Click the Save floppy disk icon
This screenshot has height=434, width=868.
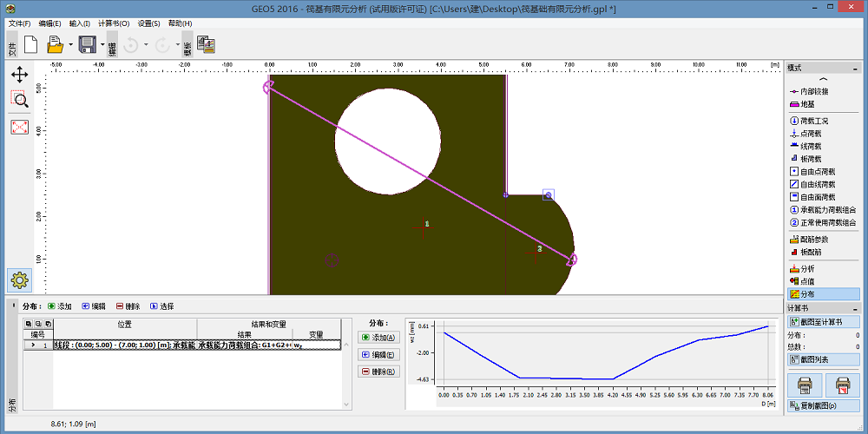(x=87, y=44)
